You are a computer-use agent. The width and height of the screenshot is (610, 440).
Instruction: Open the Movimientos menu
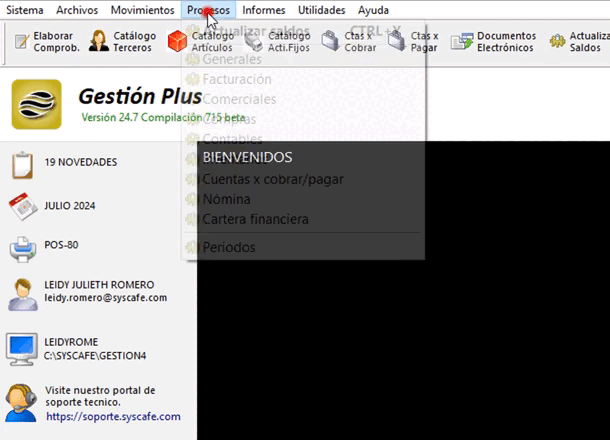tap(142, 10)
